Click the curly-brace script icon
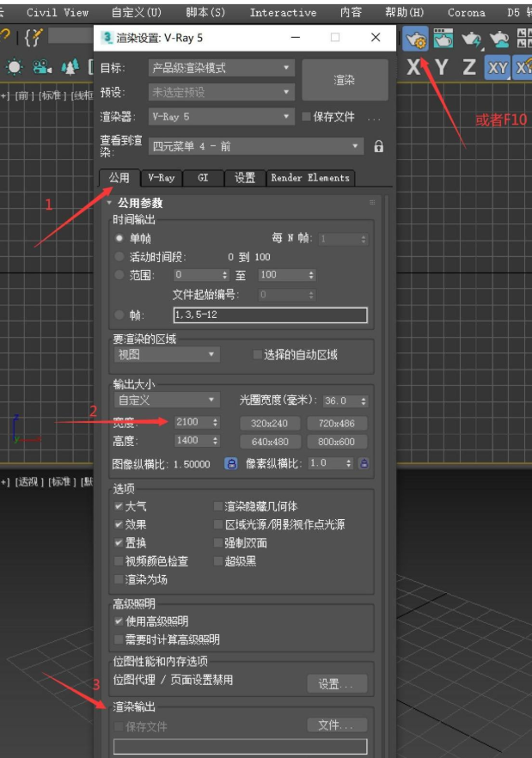Image resolution: width=532 pixels, height=758 pixels. pyautogui.click(x=34, y=37)
